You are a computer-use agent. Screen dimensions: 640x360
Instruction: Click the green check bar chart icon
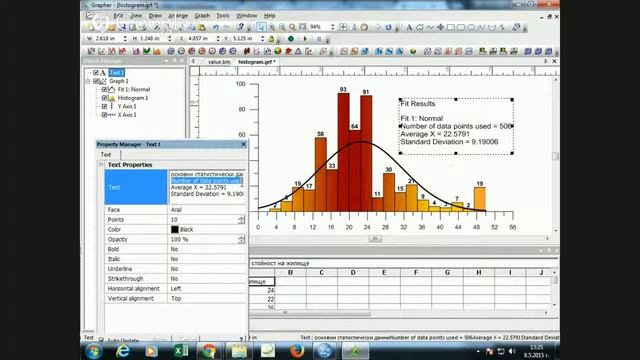point(146,51)
